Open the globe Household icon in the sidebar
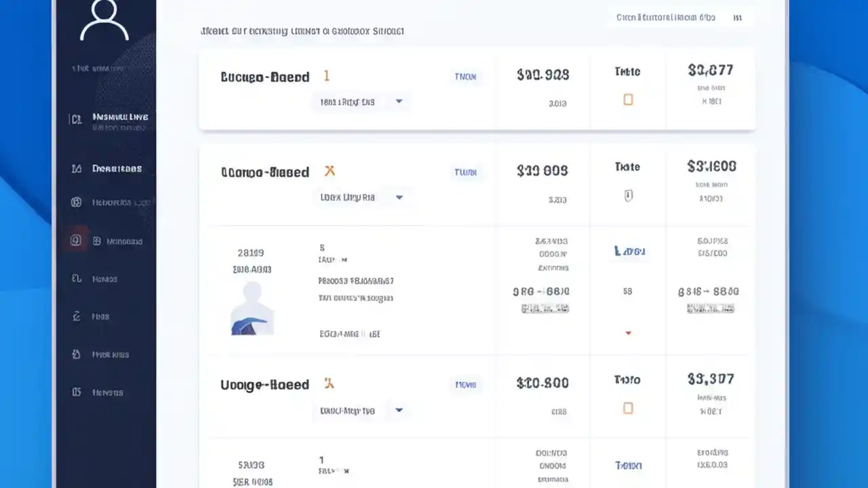This screenshot has width=868, height=488. 77,202
